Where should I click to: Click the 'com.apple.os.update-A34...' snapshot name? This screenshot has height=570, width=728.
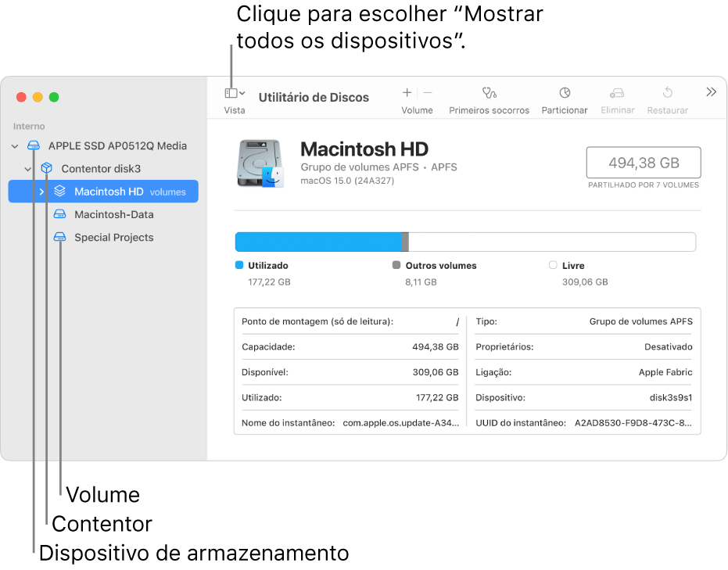point(400,423)
